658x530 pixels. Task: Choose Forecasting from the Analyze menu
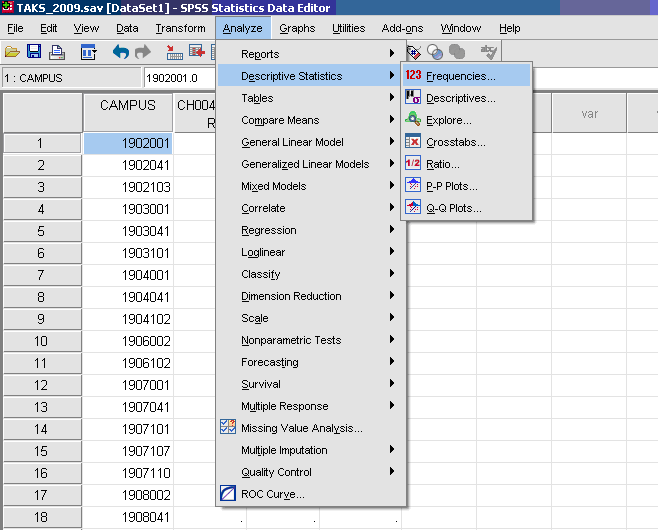point(311,362)
